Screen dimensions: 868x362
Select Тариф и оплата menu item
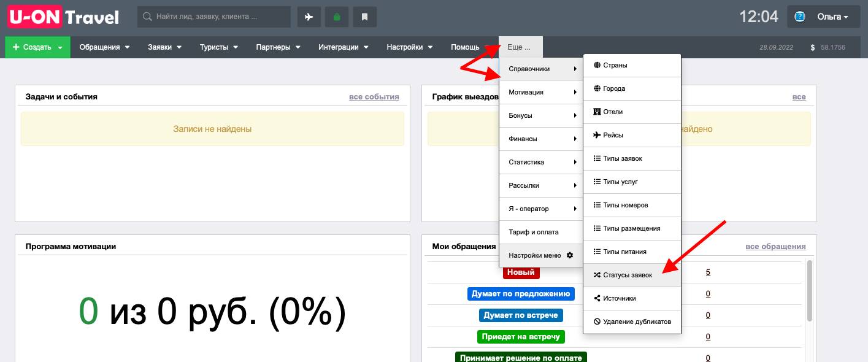click(540, 232)
